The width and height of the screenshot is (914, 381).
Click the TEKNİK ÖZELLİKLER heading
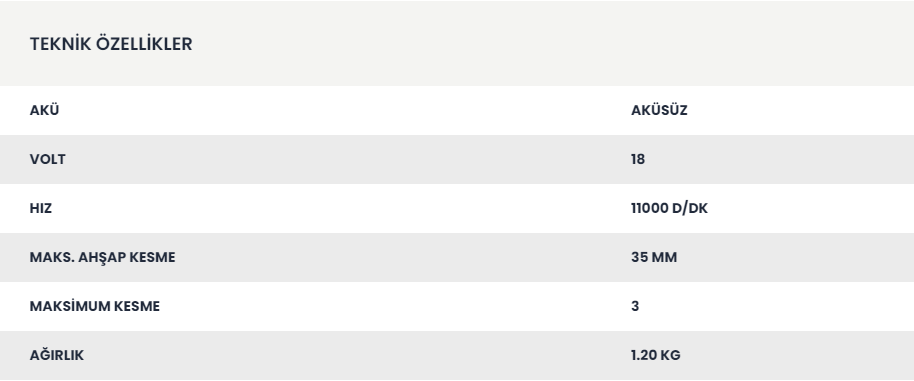coord(111,44)
